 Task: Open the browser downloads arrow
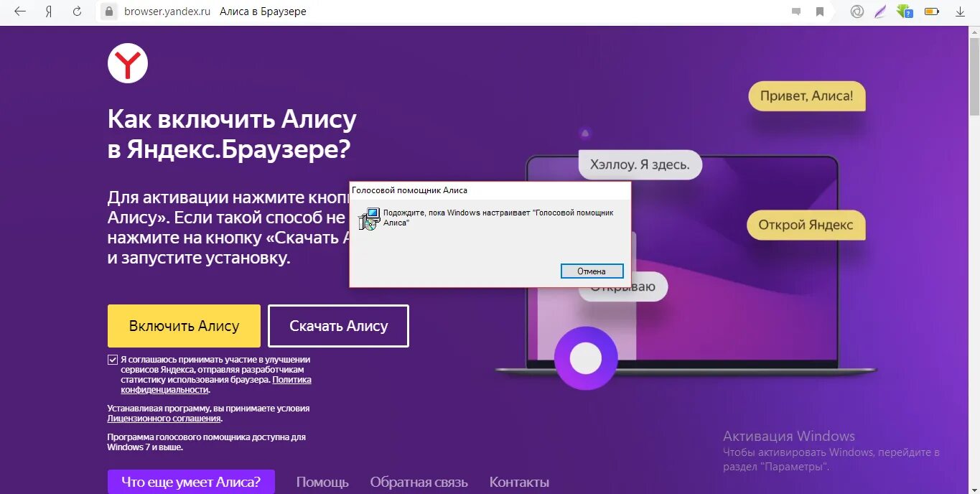(x=961, y=11)
